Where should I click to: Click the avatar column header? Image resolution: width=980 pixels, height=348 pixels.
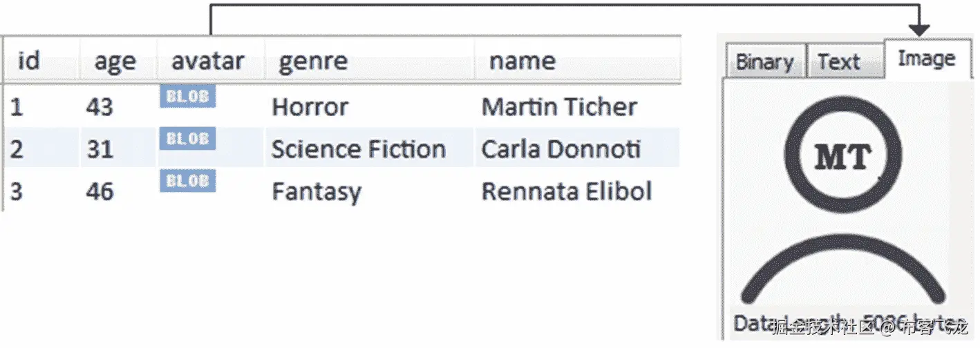[x=208, y=61]
